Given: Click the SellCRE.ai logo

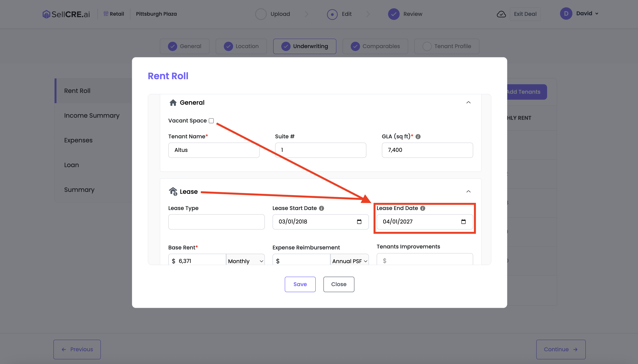Looking at the screenshot, I should click(x=66, y=14).
